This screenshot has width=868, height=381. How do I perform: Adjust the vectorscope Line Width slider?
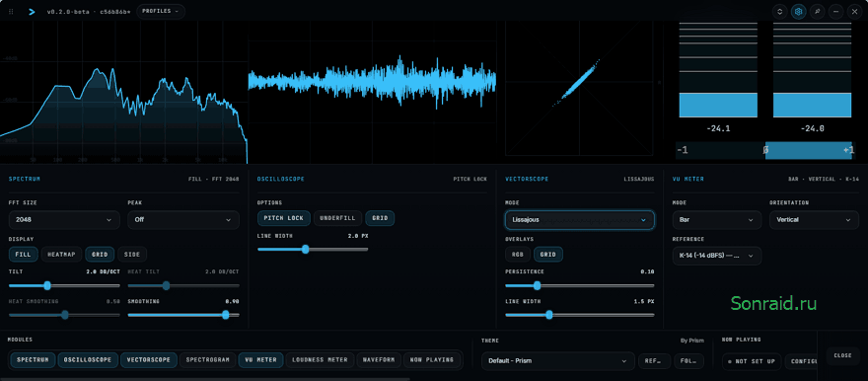(580, 315)
